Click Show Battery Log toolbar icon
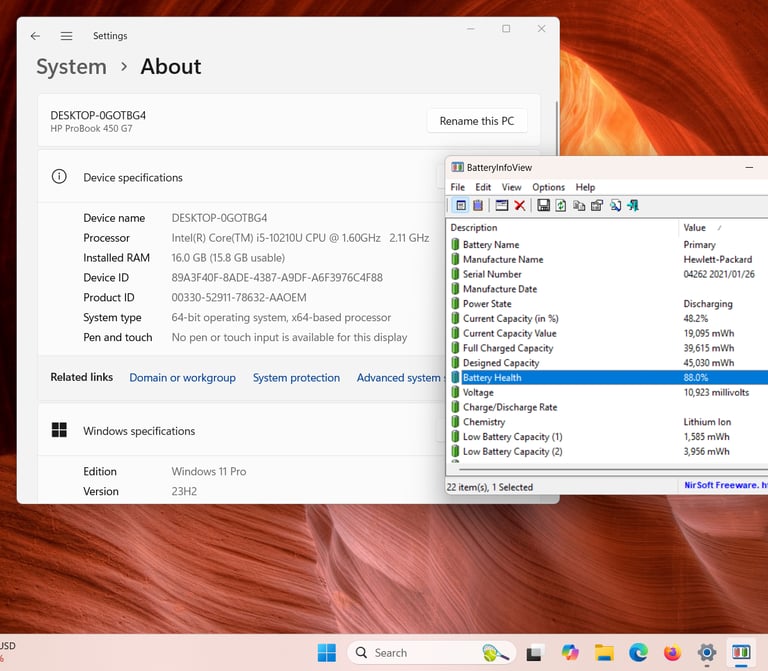This screenshot has height=671, width=768. click(x=478, y=205)
